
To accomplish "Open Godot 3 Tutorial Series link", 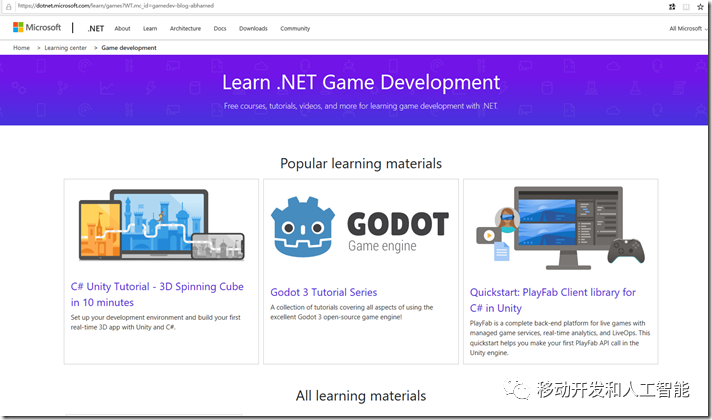I will 324,292.
